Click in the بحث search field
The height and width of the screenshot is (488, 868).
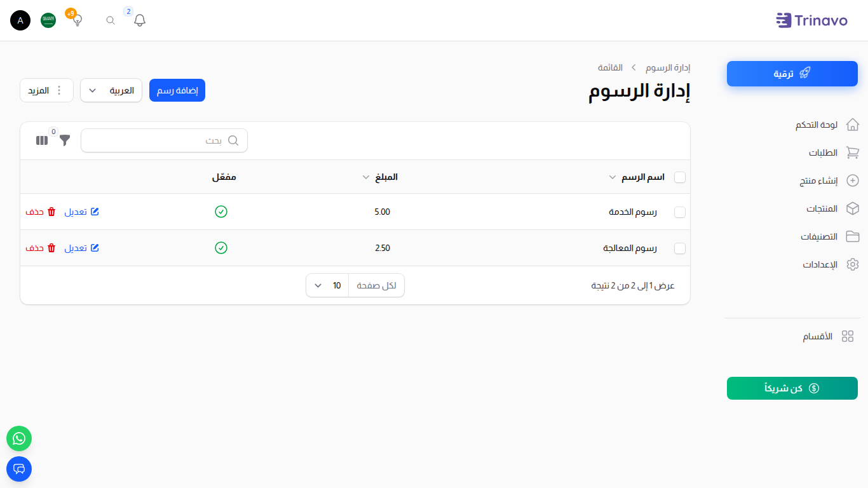[x=164, y=140]
